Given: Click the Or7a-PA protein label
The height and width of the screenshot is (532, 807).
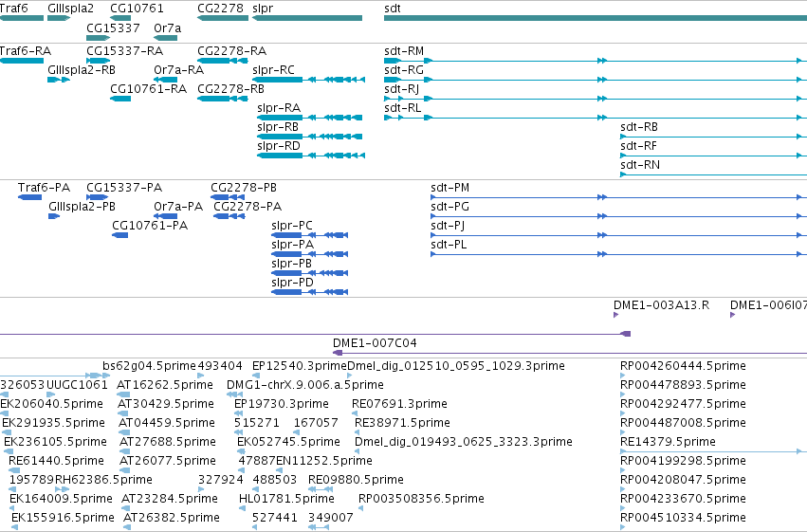Looking at the screenshot, I should click(x=178, y=207).
